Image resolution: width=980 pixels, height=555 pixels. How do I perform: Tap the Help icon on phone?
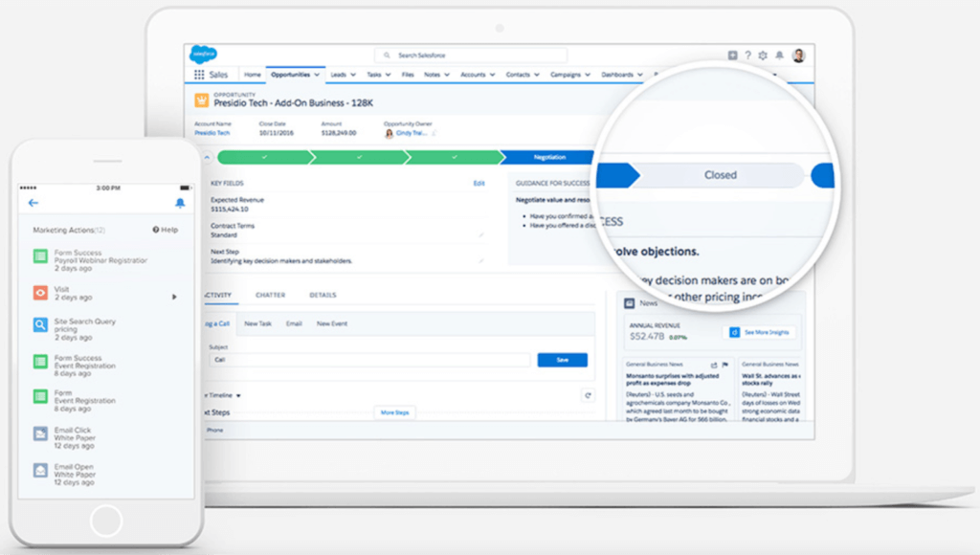click(x=156, y=230)
